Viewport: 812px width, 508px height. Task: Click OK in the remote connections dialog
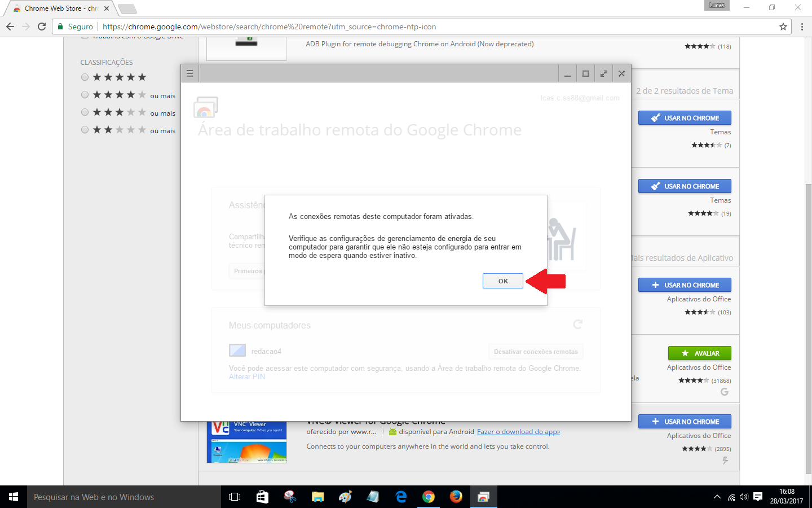click(502, 281)
